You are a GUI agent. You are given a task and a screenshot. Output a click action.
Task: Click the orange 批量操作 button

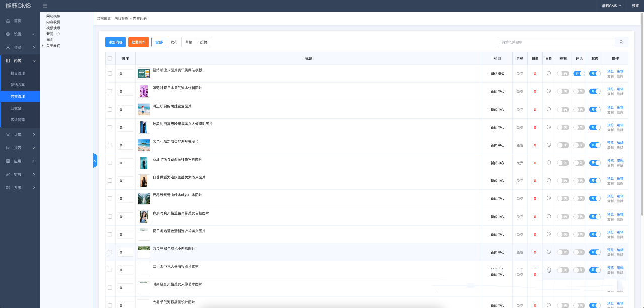tap(138, 42)
